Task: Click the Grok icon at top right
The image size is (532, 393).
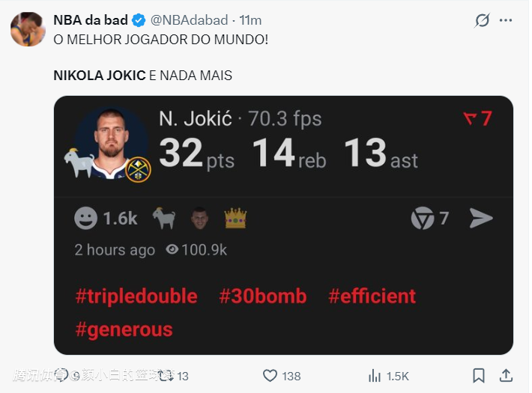Action: [483, 21]
